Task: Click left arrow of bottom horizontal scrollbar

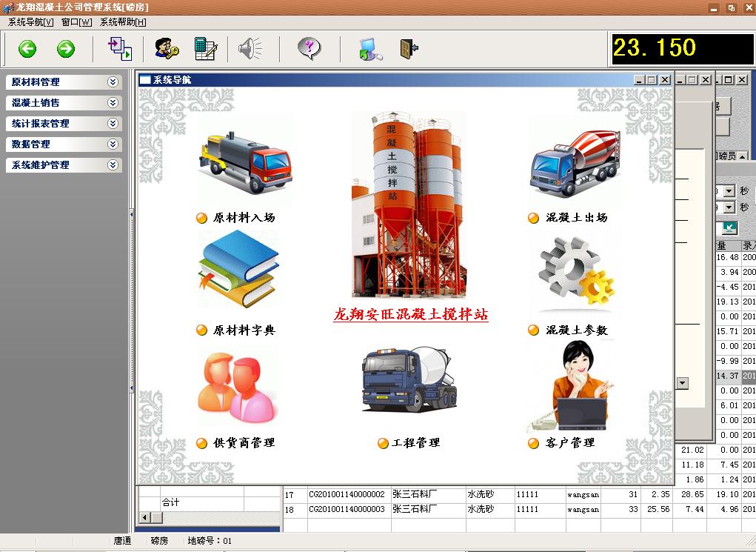Action: pos(146,517)
